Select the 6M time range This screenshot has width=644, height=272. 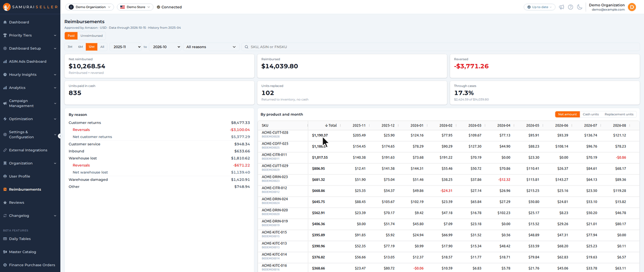pyautogui.click(x=80, y=47)
